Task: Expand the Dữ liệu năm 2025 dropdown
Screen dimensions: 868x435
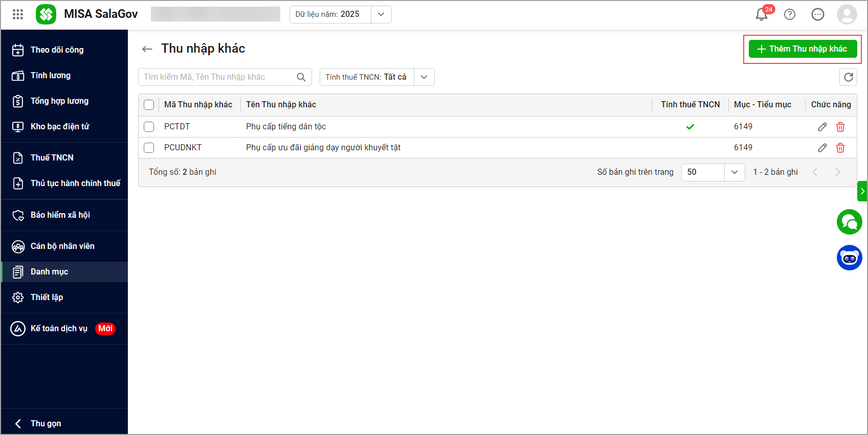Action: pos(381,14)
